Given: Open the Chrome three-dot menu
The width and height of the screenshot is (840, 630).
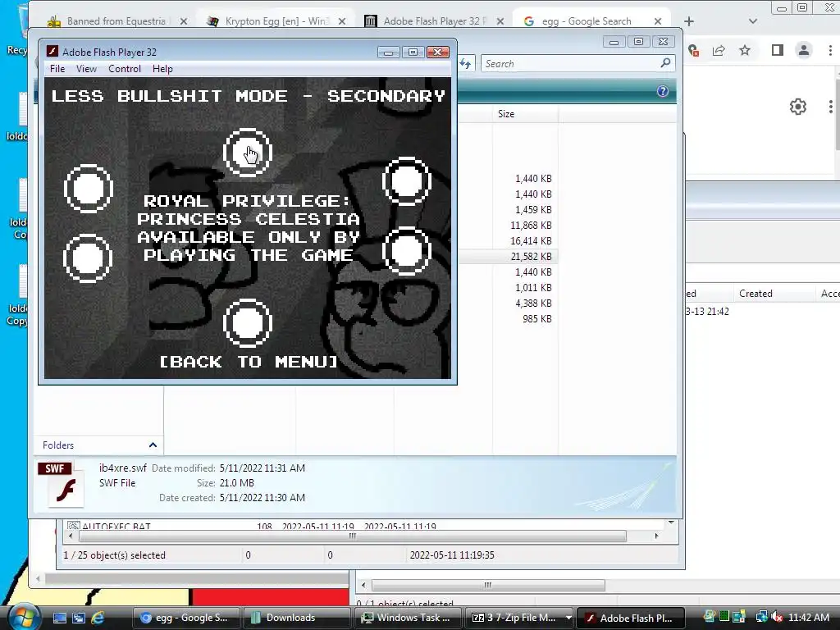Looking at the screenshot, I should [x=830, y=50].
